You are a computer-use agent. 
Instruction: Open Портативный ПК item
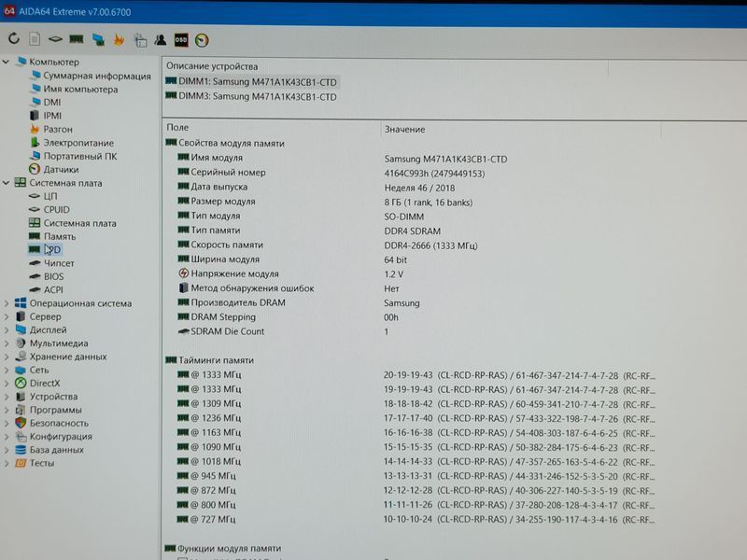click(x=73, y=156)
